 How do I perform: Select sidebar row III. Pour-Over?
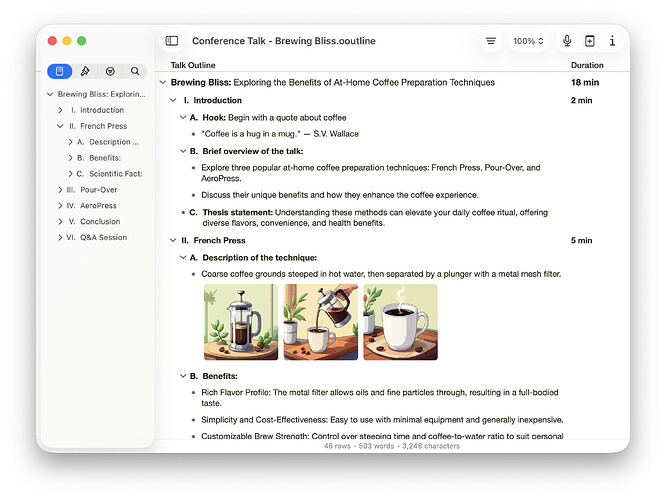(97, 190)
